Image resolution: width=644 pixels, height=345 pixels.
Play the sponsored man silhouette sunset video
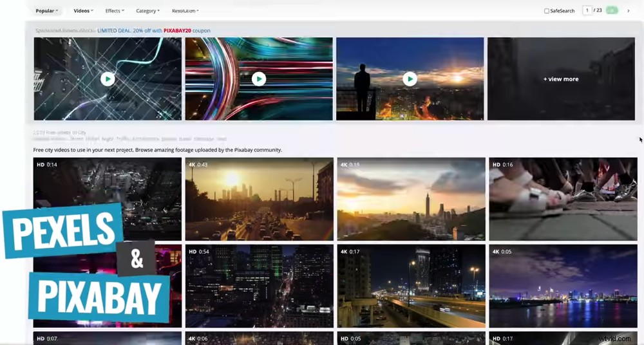click(410, 79)
